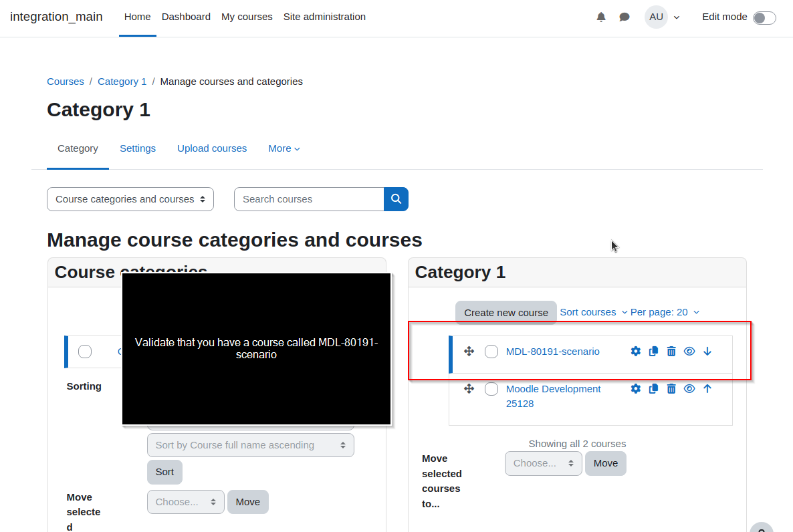Tick the category checkbox in Course categories
Screen dimensions: 793x532
pyautogui.click(x=85, y=352)
